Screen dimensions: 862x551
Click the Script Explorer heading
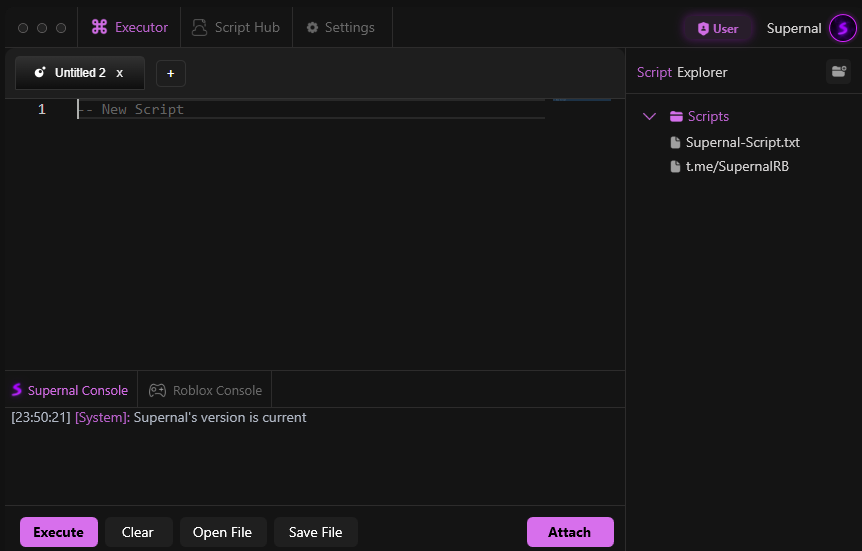coord(682,73)
